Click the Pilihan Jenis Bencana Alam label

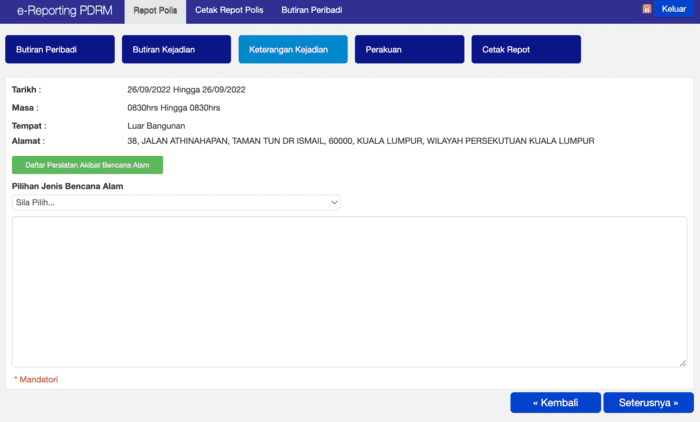74,186
